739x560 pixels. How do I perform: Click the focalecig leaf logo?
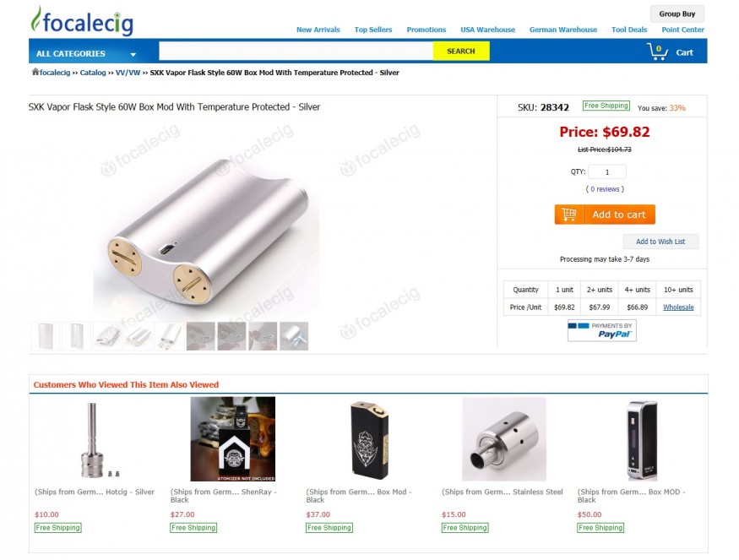[x=82, y=21]
